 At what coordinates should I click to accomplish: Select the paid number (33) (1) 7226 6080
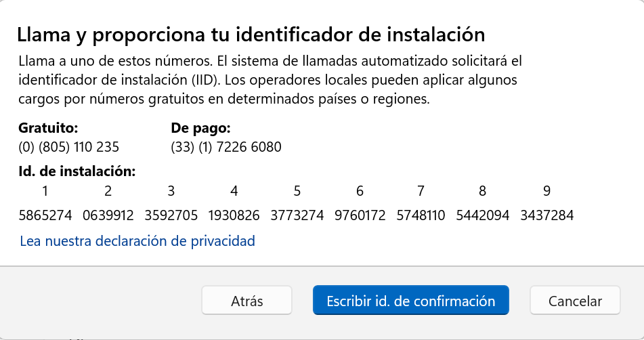point(226,147)
